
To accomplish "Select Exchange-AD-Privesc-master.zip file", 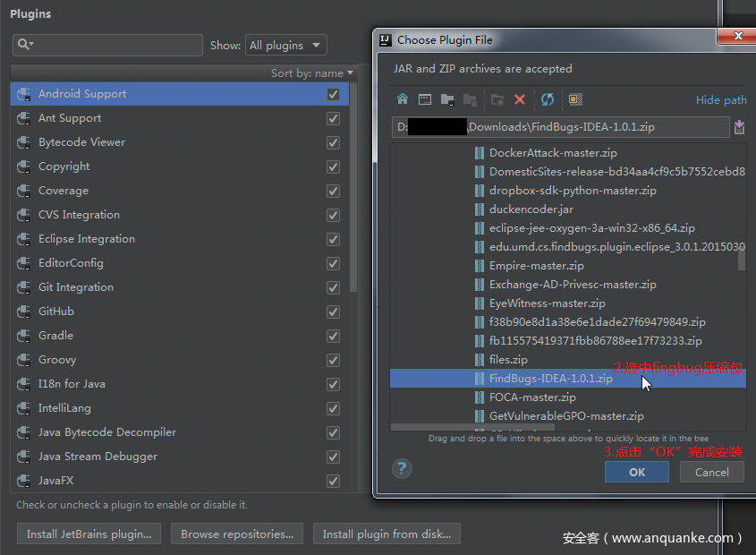I will coord(573,285).
